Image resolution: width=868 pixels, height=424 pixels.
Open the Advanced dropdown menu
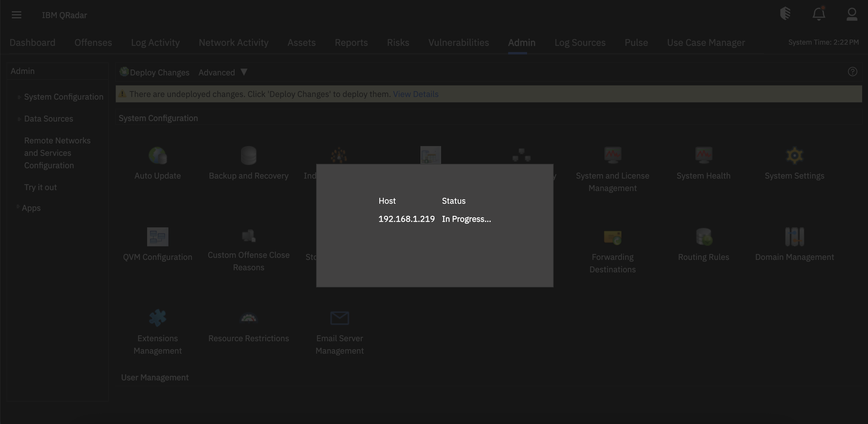pyautogui.click(x=222, y=72)
